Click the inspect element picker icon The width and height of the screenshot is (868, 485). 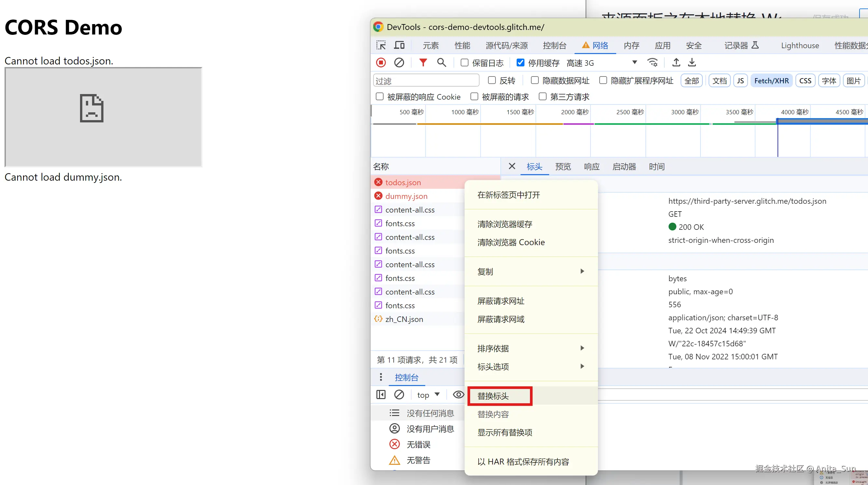381,45
